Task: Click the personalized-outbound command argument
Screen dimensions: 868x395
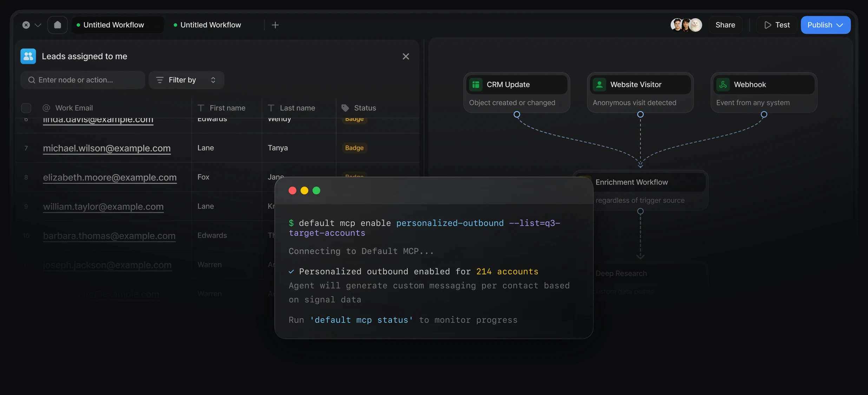Action: click(450, 223)
